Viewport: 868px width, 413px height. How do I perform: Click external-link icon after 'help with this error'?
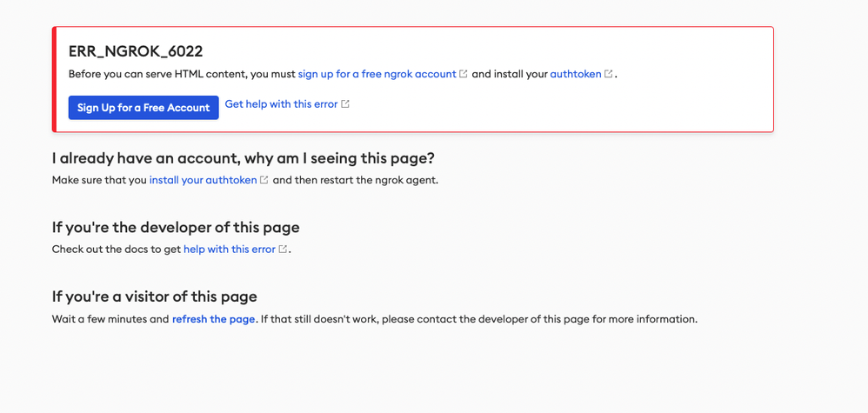tap(283, 250)
